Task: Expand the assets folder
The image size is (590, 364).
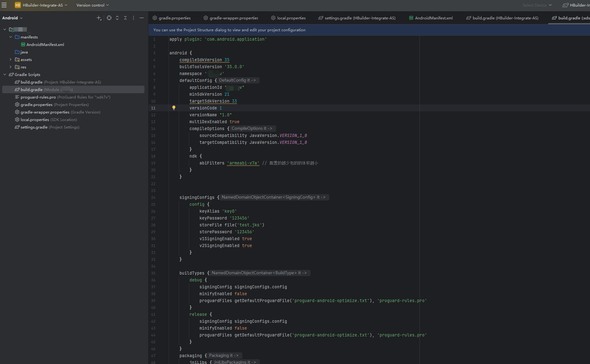Action: pos(11,59)
